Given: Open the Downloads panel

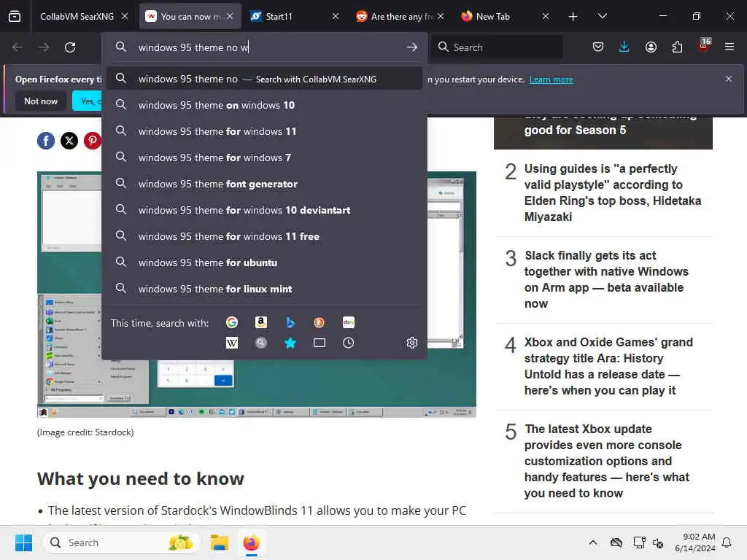Looking at the screenshot, I should 624,47.
